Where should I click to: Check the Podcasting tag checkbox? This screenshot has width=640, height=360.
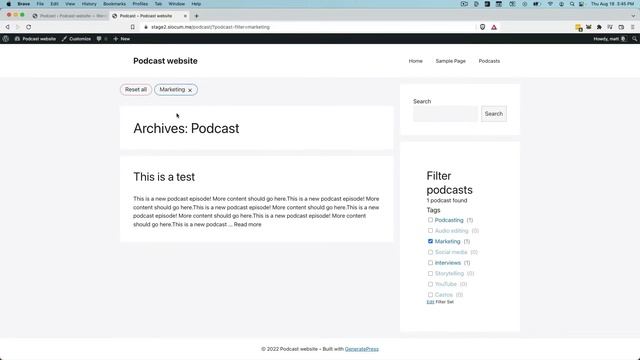tap(430, 220)
